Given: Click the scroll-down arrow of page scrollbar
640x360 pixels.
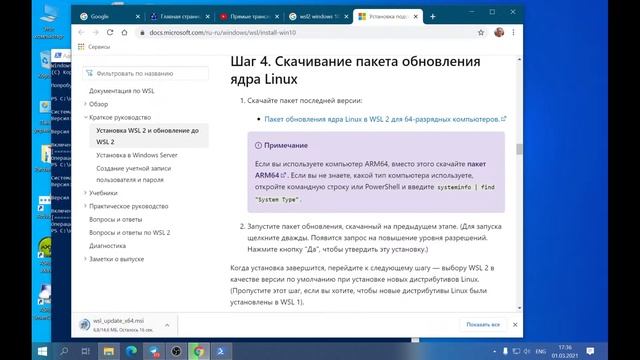Looking at the screenshot, I should click(519, 308).
